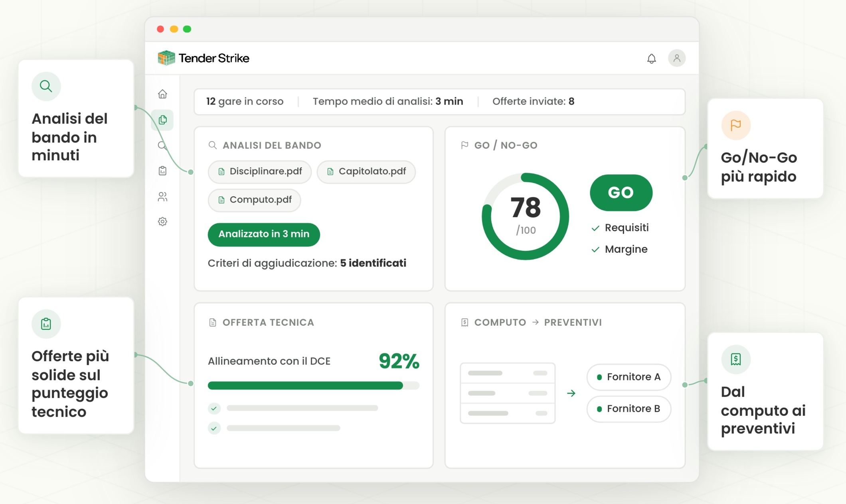Click the arrow between computo table and suppliers

click(571, 393)
